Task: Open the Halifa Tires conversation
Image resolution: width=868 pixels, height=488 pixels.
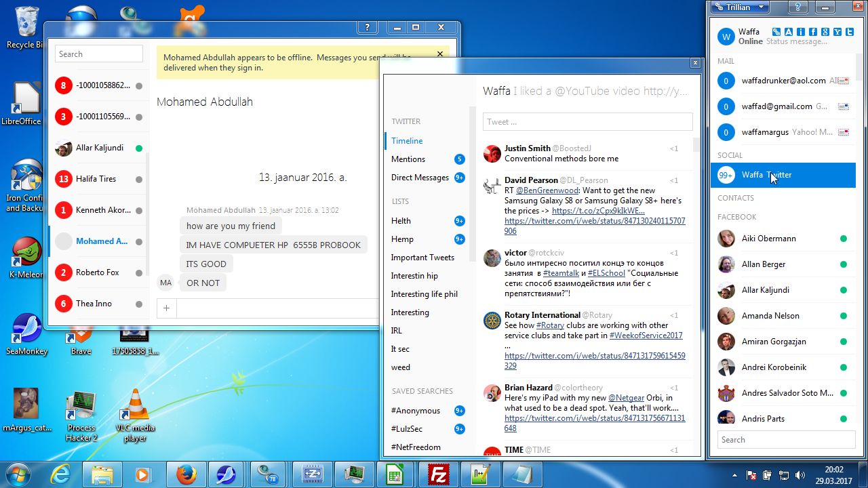Action: [x=99, y=179]
